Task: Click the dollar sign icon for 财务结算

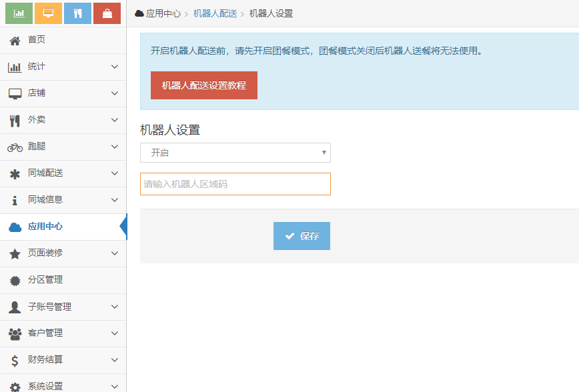Action: 15,361
